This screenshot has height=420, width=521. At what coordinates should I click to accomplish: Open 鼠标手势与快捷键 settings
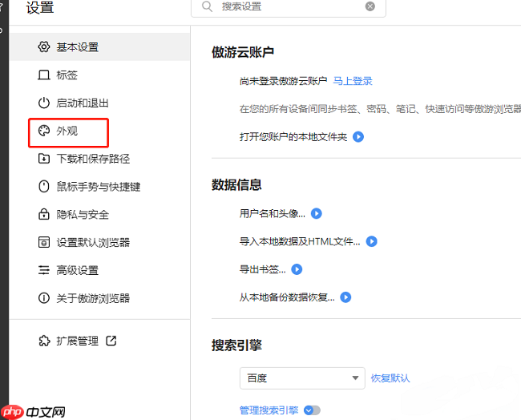pyautogui.click(x=99, y=187)
